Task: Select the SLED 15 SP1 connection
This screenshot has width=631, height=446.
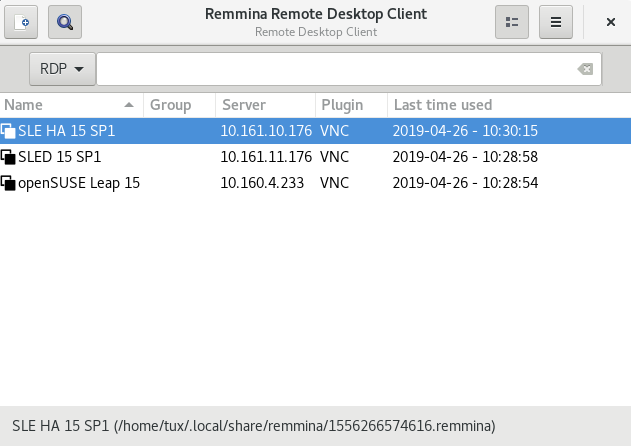Action: click(60, 157)
